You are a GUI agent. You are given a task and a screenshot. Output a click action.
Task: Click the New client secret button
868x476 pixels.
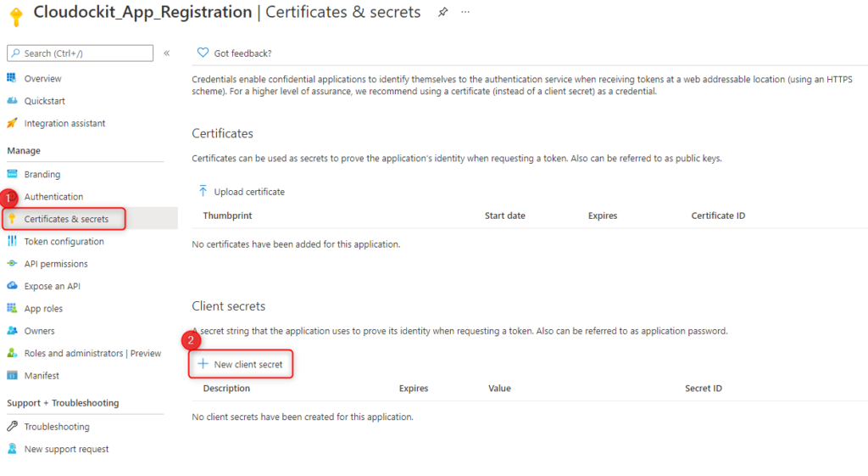coord(240,364)
